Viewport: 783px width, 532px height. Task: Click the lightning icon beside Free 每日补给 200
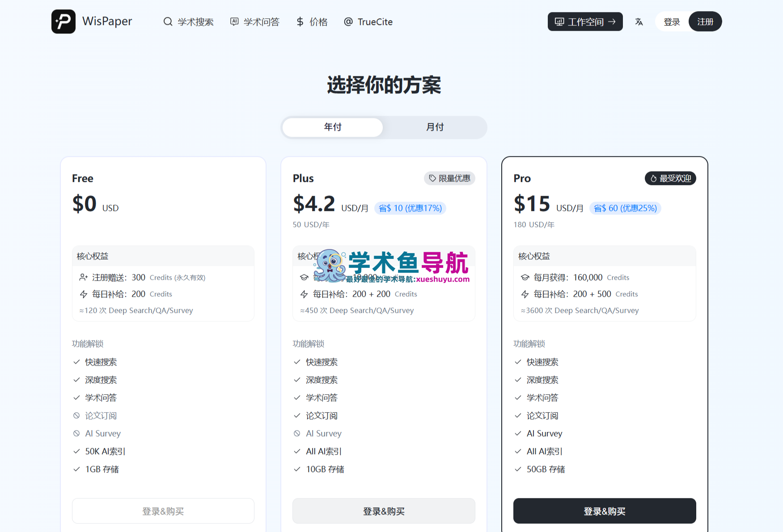(83, 294)
